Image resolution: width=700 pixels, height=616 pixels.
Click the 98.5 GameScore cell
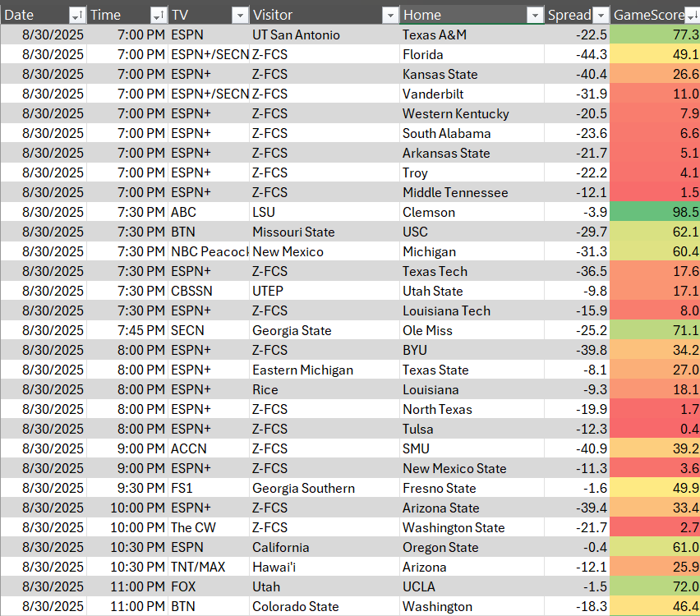coord(655,212)
